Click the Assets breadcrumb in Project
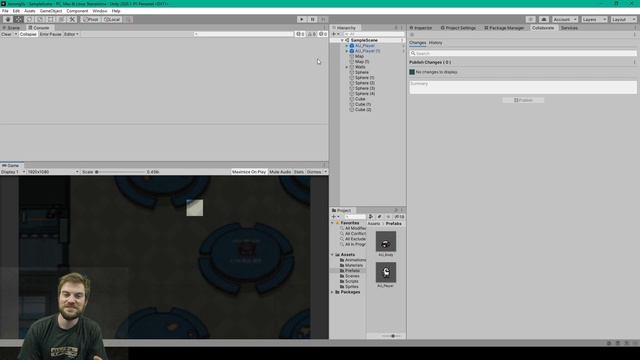Screen dimensions: 640x360 pos(373,224)
